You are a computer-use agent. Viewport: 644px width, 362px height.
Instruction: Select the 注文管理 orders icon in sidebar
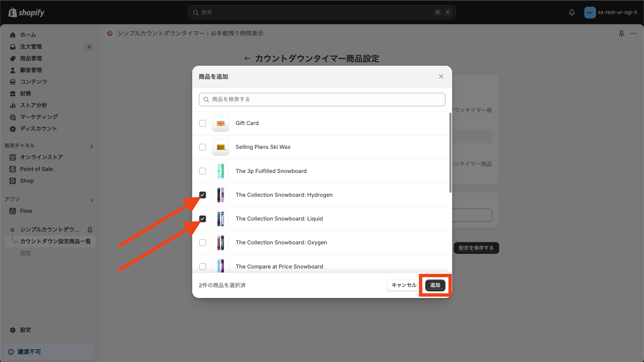12,47
